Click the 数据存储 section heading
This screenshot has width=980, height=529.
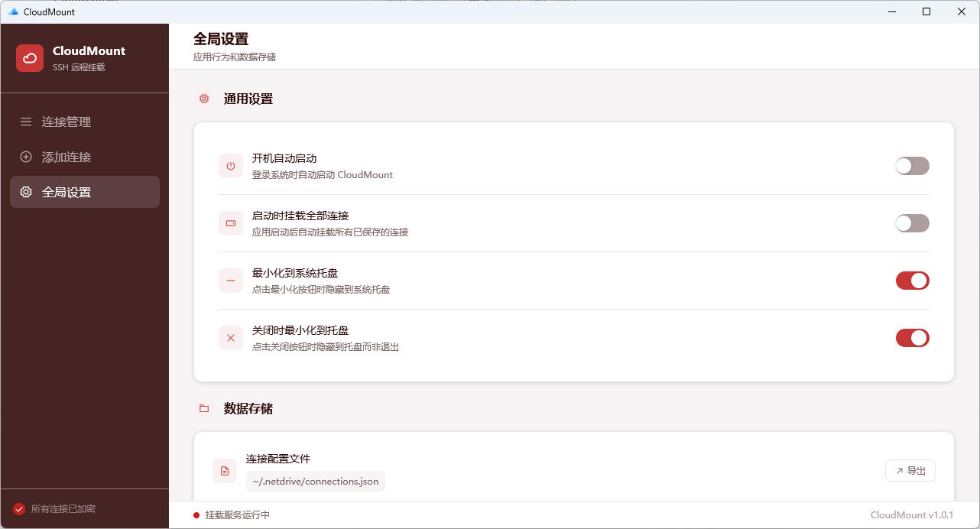pyautogui.click(x=248, y=408)
